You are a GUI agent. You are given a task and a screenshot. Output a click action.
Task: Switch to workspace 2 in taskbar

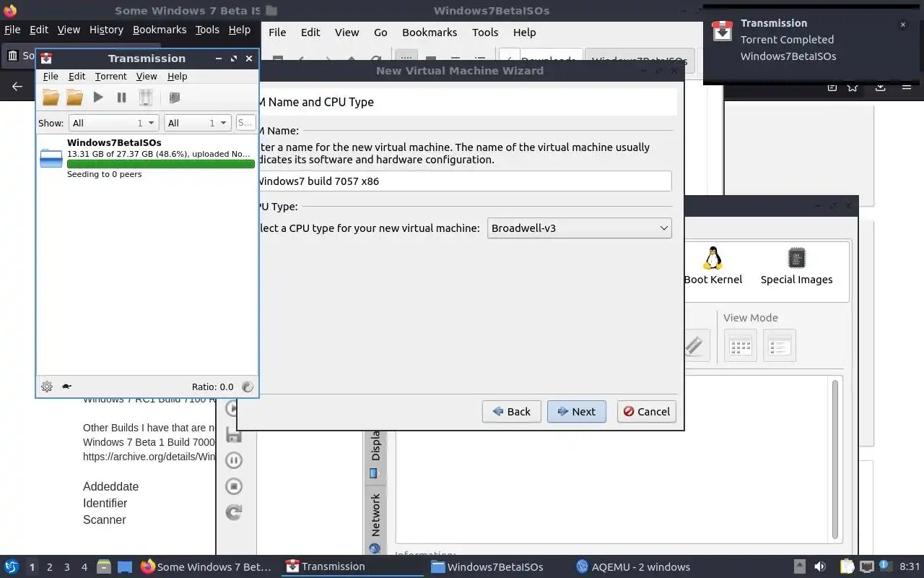point(50,567)
